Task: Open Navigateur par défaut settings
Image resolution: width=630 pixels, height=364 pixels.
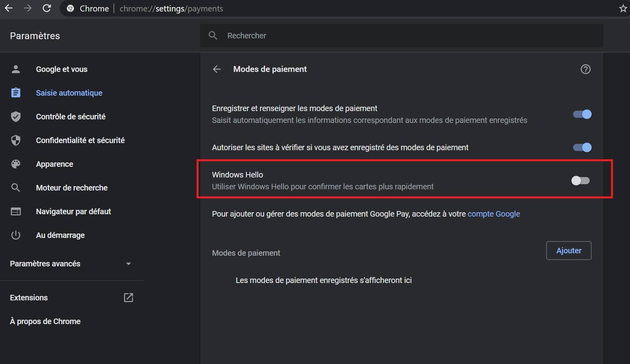Action: [73, 211]
